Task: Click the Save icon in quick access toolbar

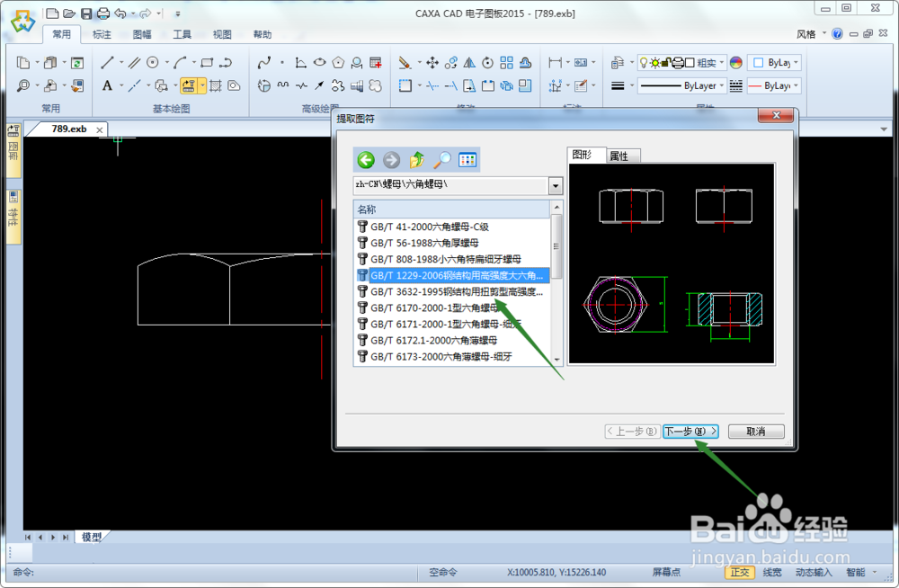Action: [x=86, y=13]
